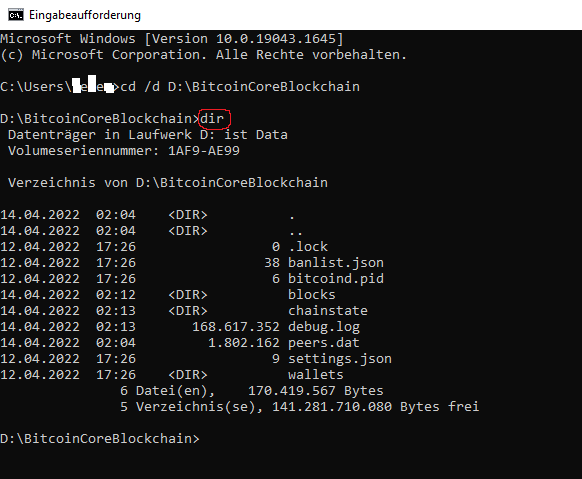
Task: Click the volume serial number 1AF9-AE99
Action: click(204, 151)
